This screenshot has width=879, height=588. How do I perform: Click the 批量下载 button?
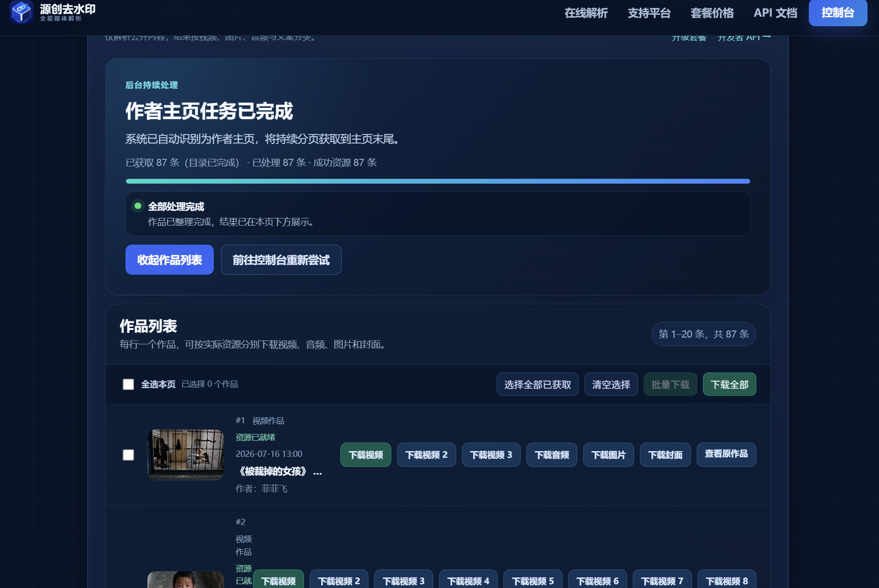tap(670, 384)
